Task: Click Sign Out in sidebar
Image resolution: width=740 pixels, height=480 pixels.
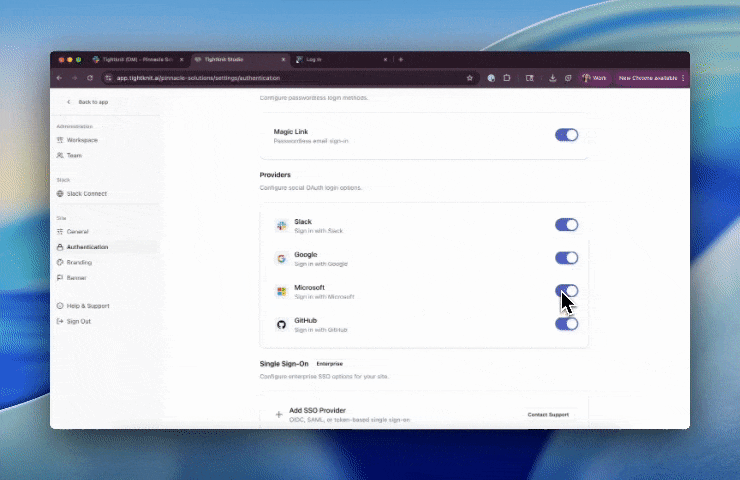Action: (x=78, y=321)
